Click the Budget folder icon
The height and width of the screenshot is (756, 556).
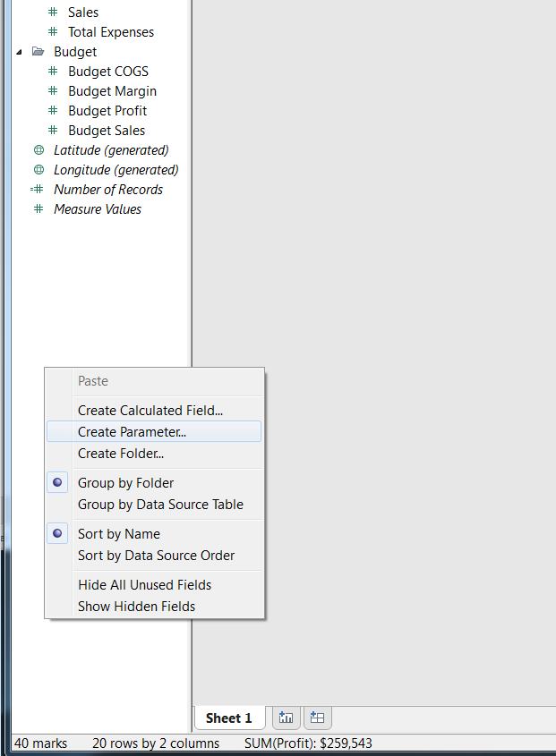coord(38,52)
